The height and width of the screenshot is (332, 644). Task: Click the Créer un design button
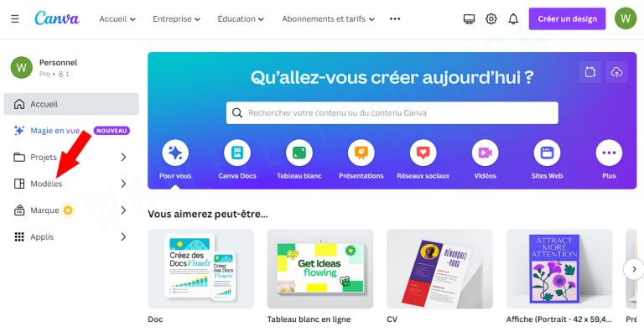[567, 19]
